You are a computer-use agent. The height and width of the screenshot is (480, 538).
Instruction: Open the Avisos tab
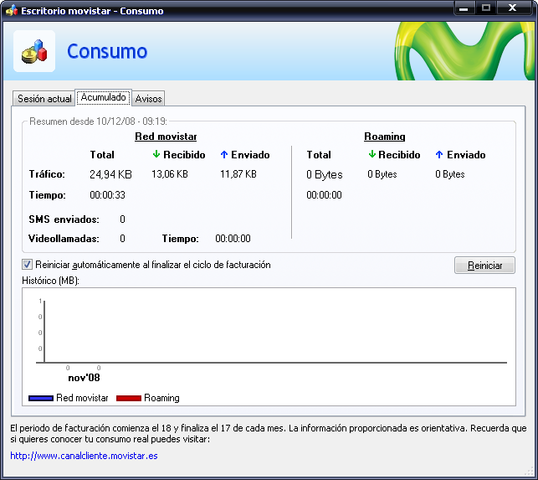point(148,98)
